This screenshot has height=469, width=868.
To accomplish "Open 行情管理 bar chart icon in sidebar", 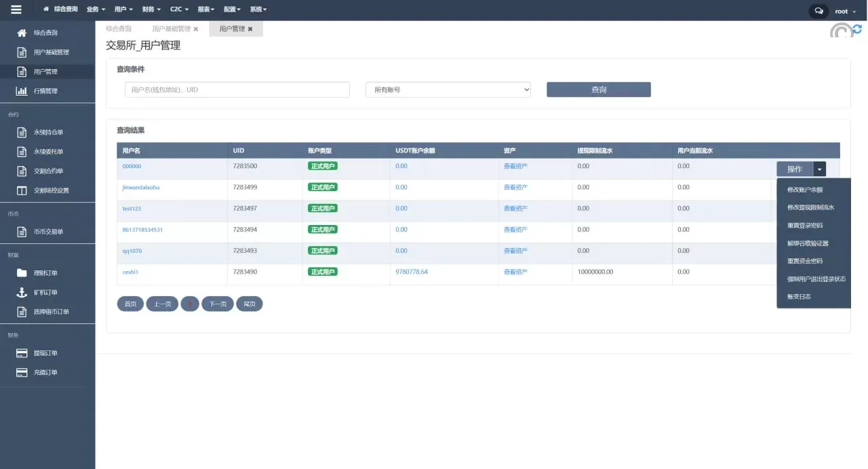I will click(x=22, y=91).
